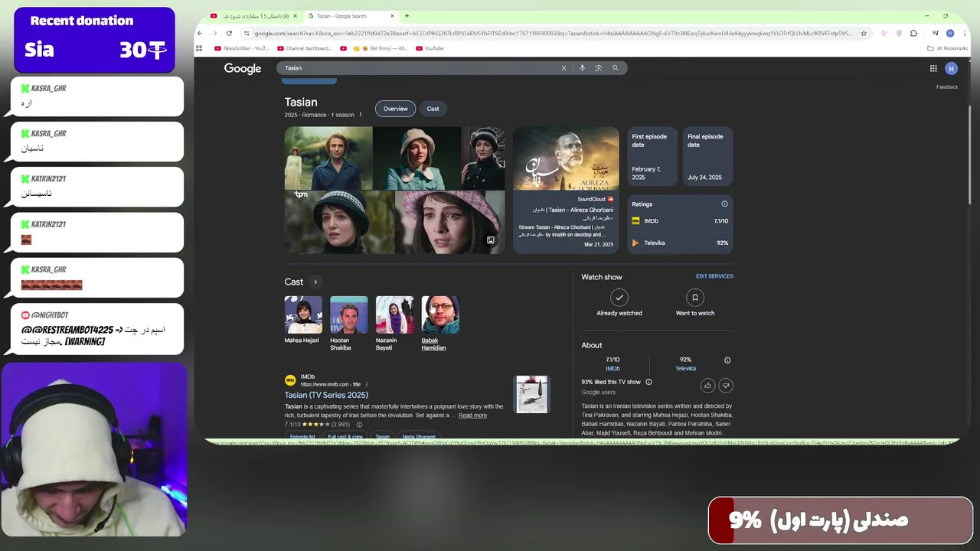Open the Full cast & crew chip
The image size is (980, 551).
point(345,437)
